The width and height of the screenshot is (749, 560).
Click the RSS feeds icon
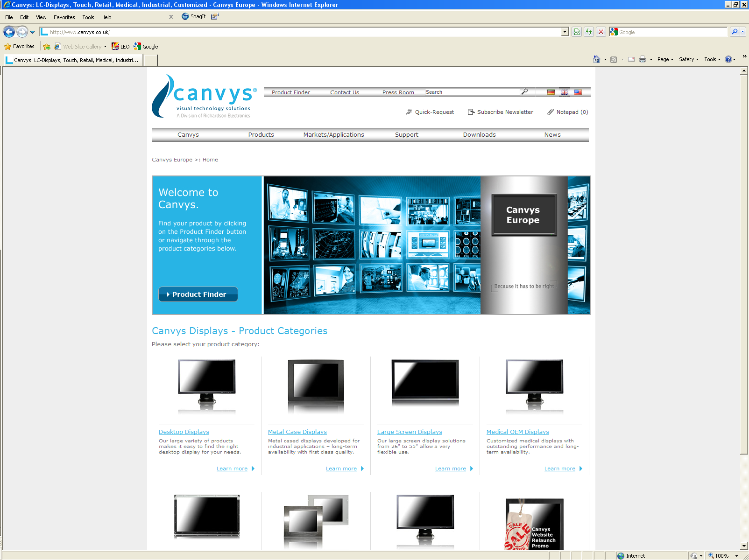(x=614, y=59)
